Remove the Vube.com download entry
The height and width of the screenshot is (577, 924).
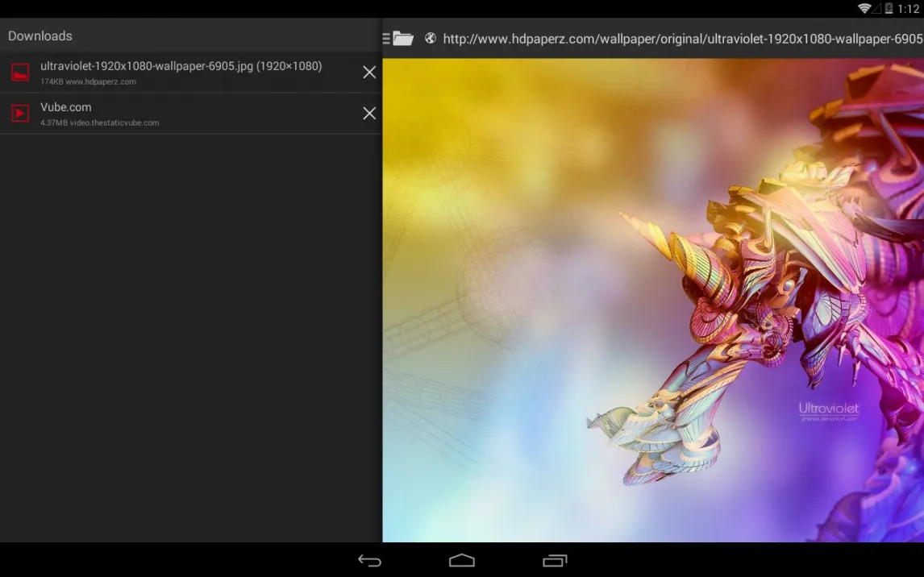click(369, 114)
